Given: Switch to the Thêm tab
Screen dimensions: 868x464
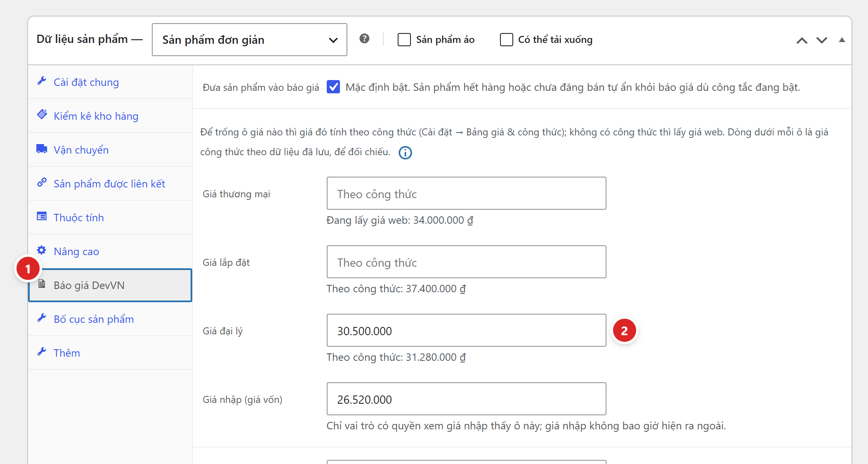Looking at the screenshot, I should [110, 353].
